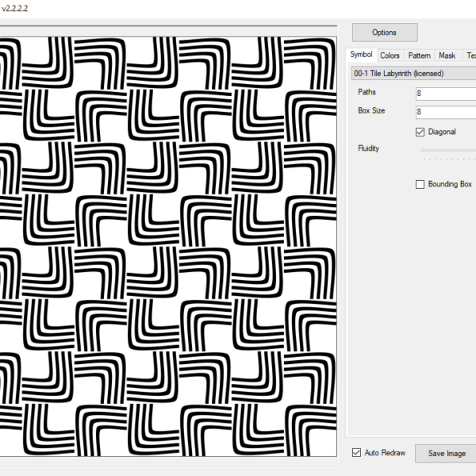Open the Mask tab
The image size is (476, 476).
(x=447, y=56)
